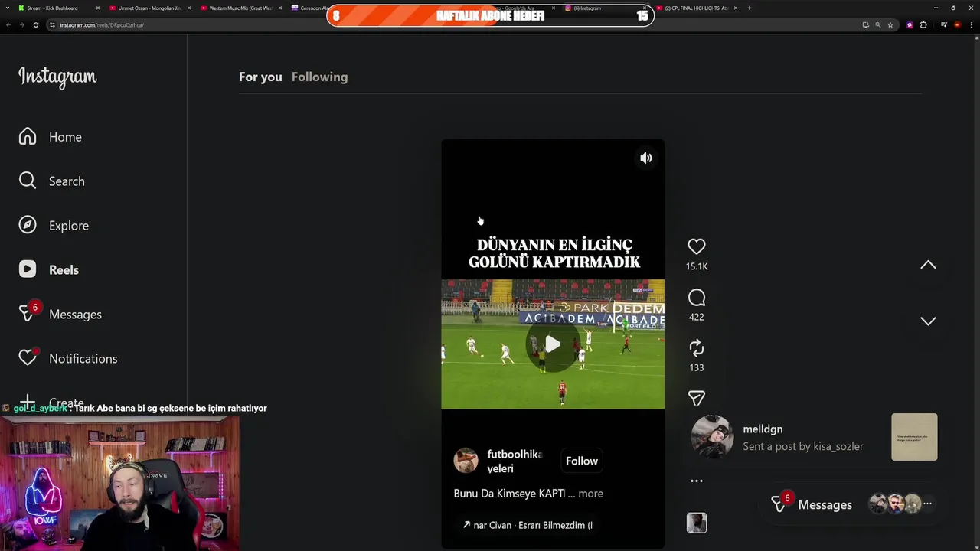Open Messages in left sidebar
The width and height of the screenshot is (980, 551).
click(x=60, y=315)
